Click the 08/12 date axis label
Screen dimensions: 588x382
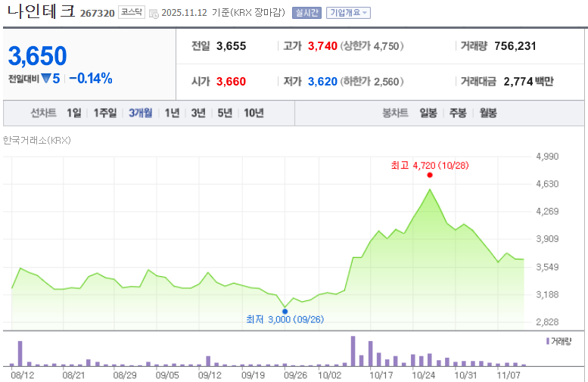coord(23,375)
